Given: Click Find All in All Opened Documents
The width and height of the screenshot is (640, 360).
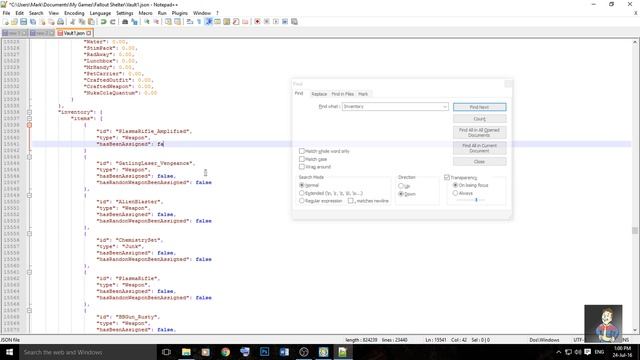Looking at the screenshot, I should (480, 132).
